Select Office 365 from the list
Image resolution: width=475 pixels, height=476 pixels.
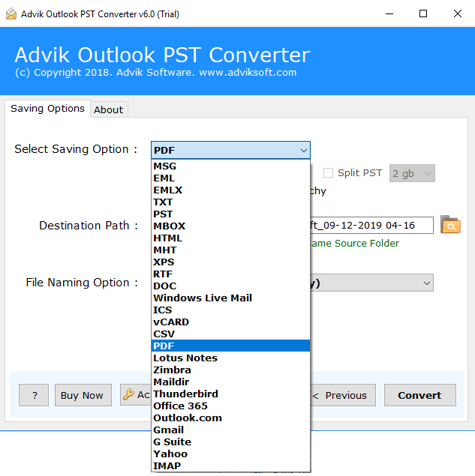click(x=230, y=406)
